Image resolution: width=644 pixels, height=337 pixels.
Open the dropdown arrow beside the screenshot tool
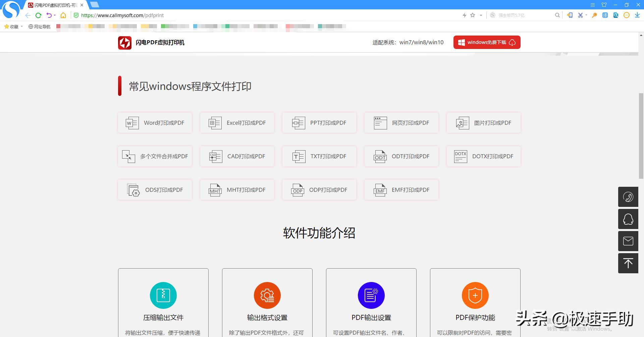(586, 15)
